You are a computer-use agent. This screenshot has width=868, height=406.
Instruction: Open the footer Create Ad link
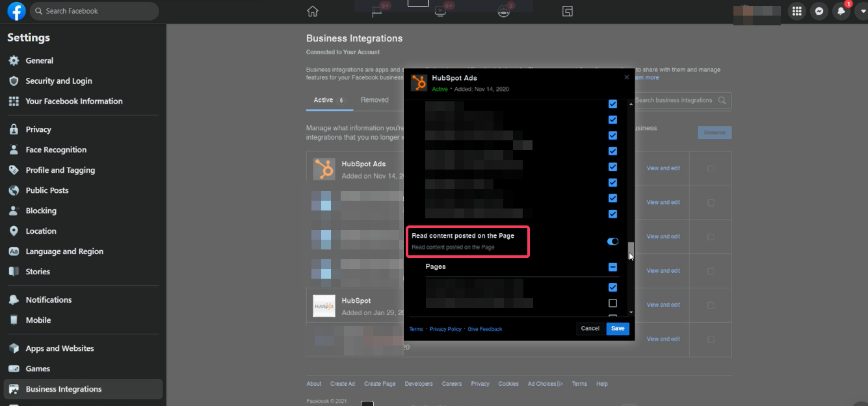[x=343, y=384]
